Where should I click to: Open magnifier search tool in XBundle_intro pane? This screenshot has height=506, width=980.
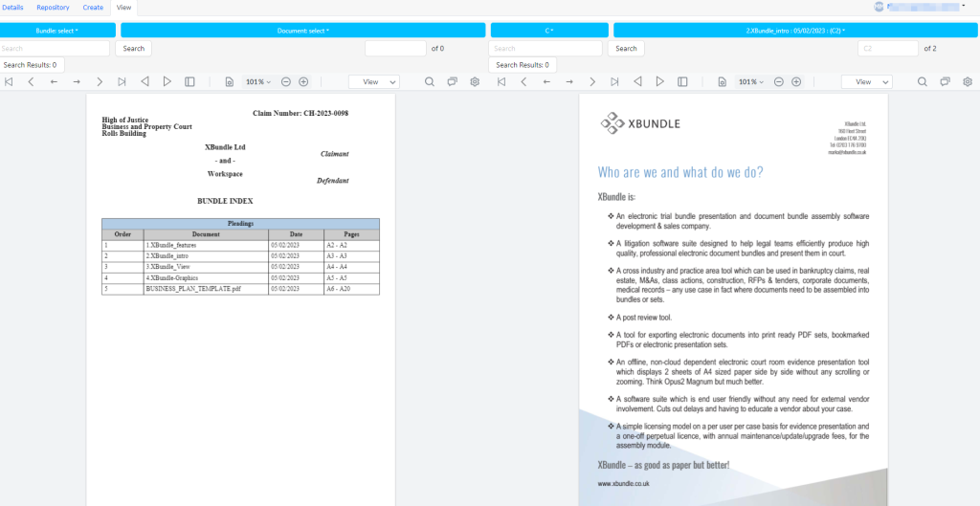click(923, 82)
